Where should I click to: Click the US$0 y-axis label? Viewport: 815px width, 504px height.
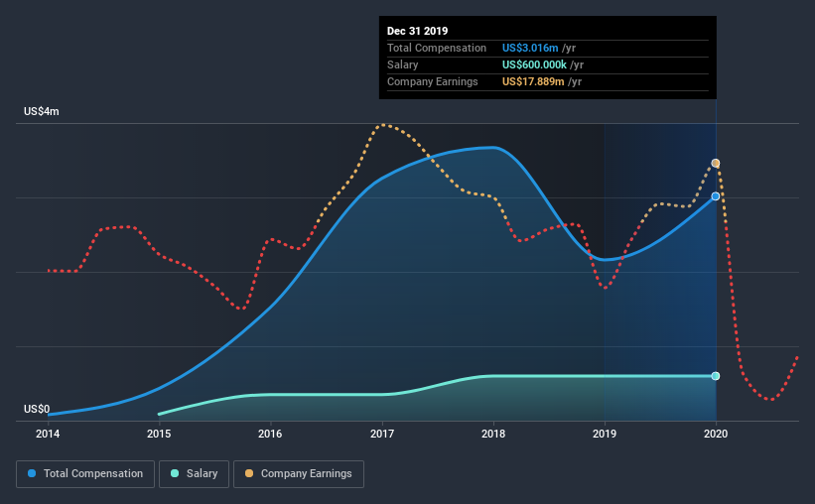pos(37,409)
